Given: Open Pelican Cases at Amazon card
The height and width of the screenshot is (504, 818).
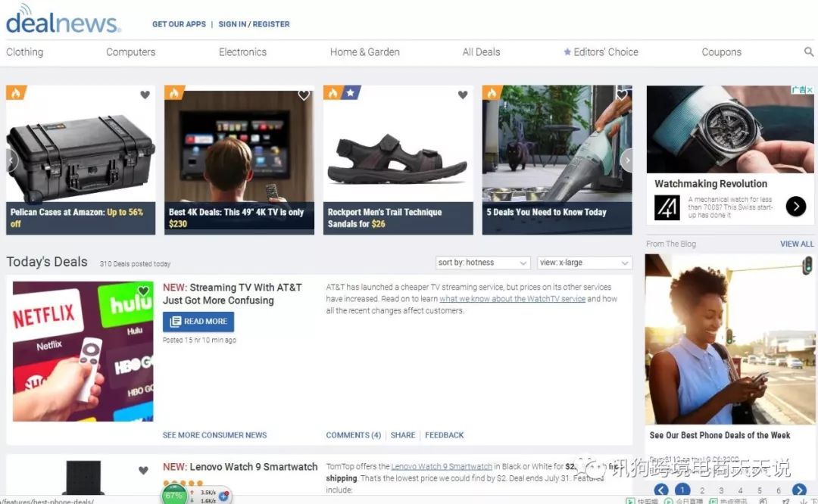Looking at the screenshot, I should (81, 160).
